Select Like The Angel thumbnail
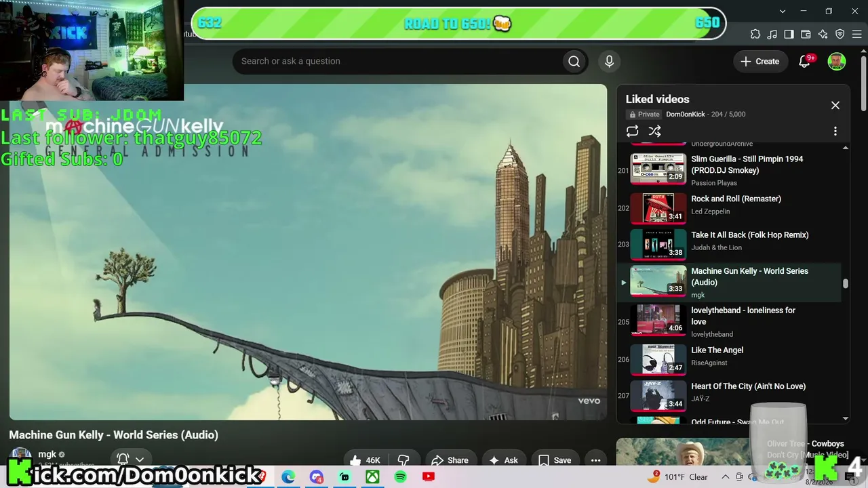 click(658, 359)
